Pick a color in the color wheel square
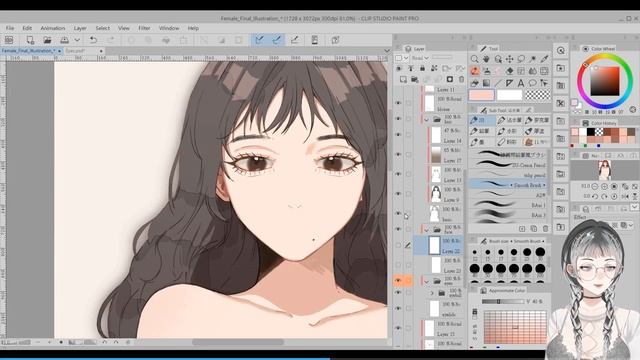Image resolution: width=640 pixels, height=360 pixels. point(605,81)
